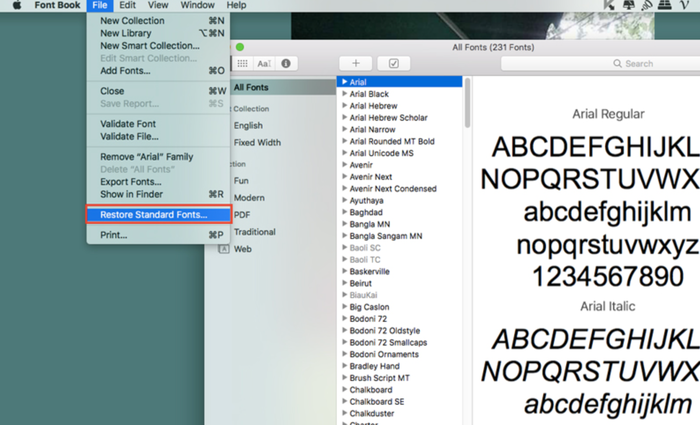Image resolution: width=700 pixels, height=425 pixels.
Task: Click the plus button to add fonts
Action: point(356,63)
